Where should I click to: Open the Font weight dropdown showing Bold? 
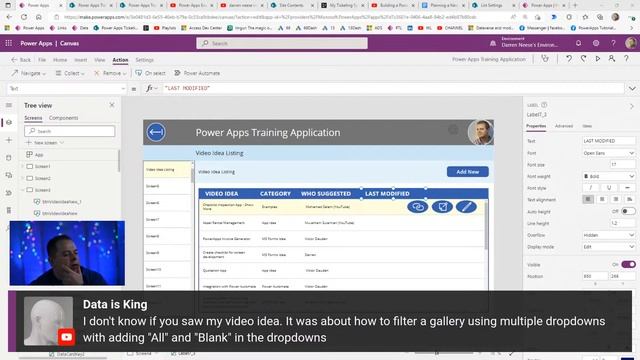(x=609, y=176)
